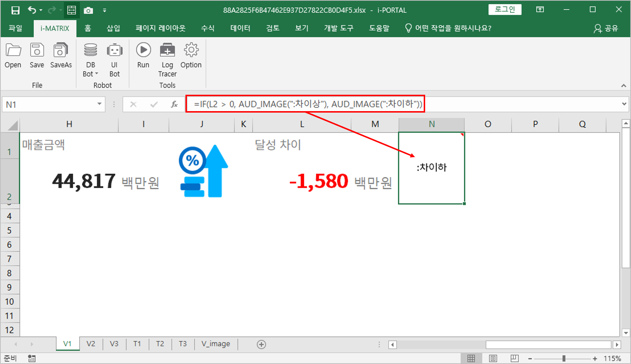The image size is (631, 364).
Task: Launch the UI Bot tool
Action: 114,51
